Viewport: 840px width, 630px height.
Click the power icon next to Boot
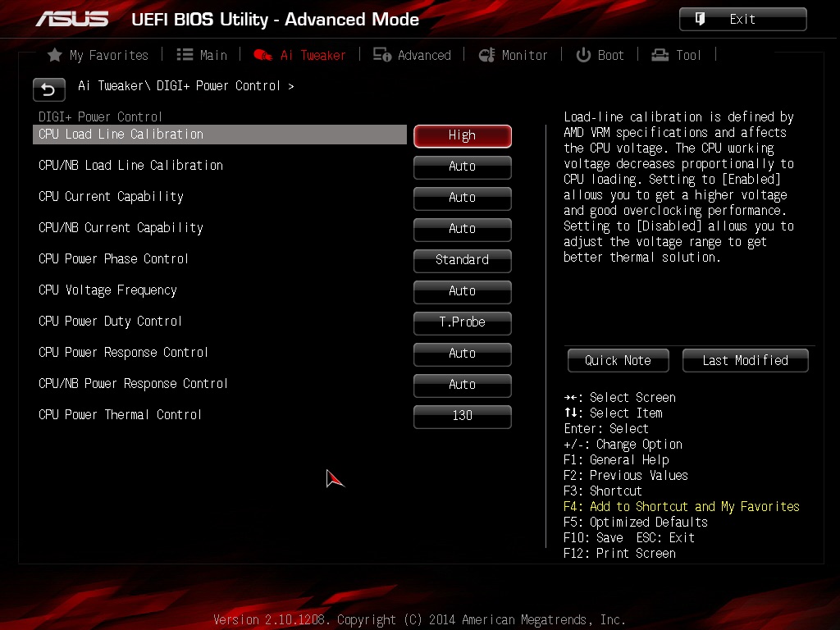pos(583,55)
